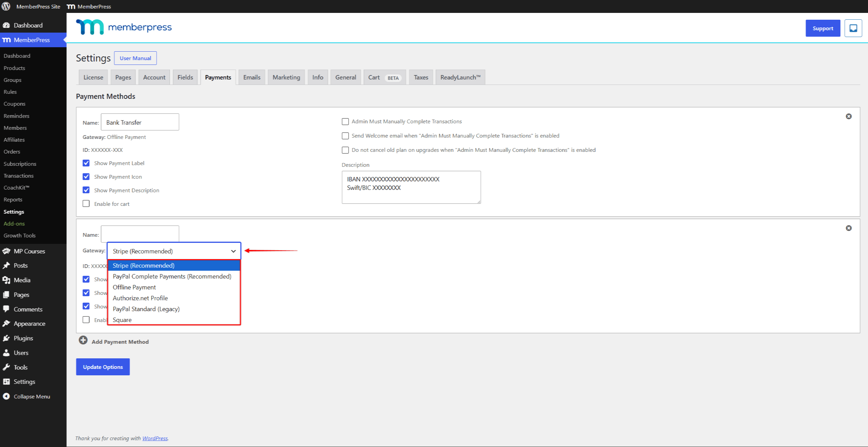
Task: Click into the IBAN Description textarea
Action: (411, 187)
